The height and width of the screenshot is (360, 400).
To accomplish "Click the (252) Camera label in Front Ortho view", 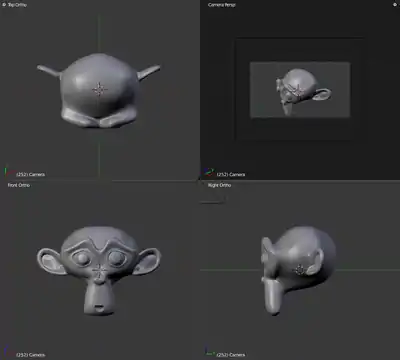I will coord(30,355).
